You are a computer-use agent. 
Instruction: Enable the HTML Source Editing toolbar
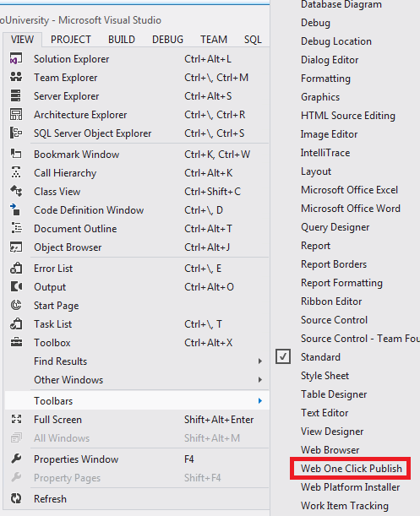click(348, 116)
